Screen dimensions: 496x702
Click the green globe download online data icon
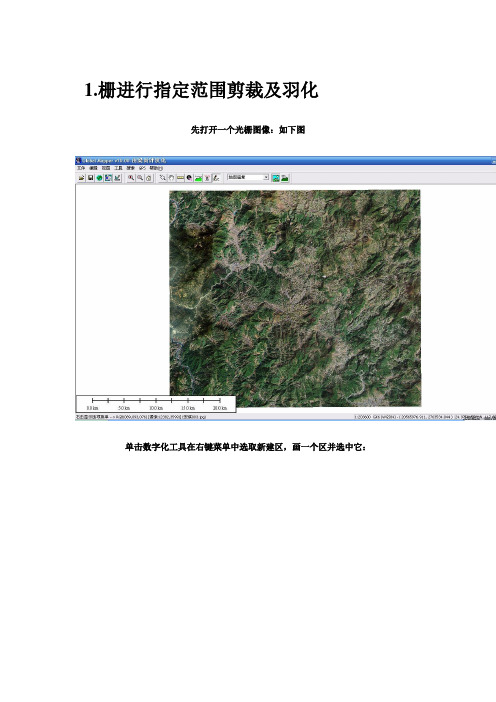tap(99, 178)
